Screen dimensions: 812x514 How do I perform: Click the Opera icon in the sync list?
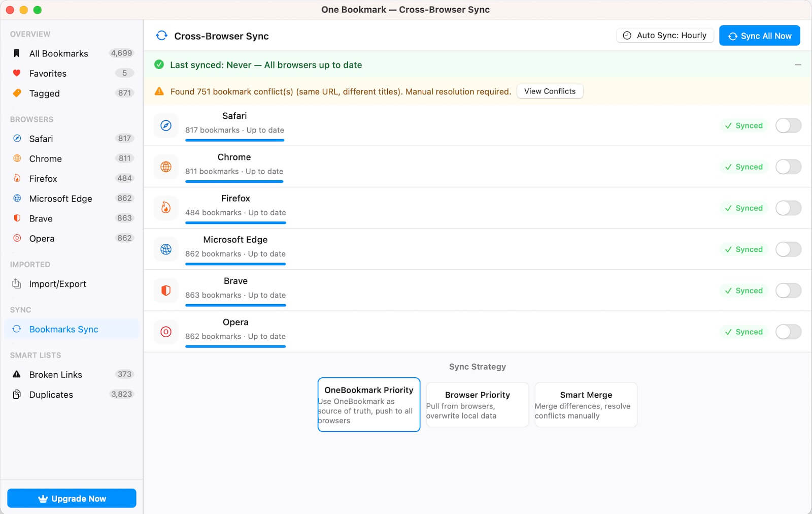(166, 332)
